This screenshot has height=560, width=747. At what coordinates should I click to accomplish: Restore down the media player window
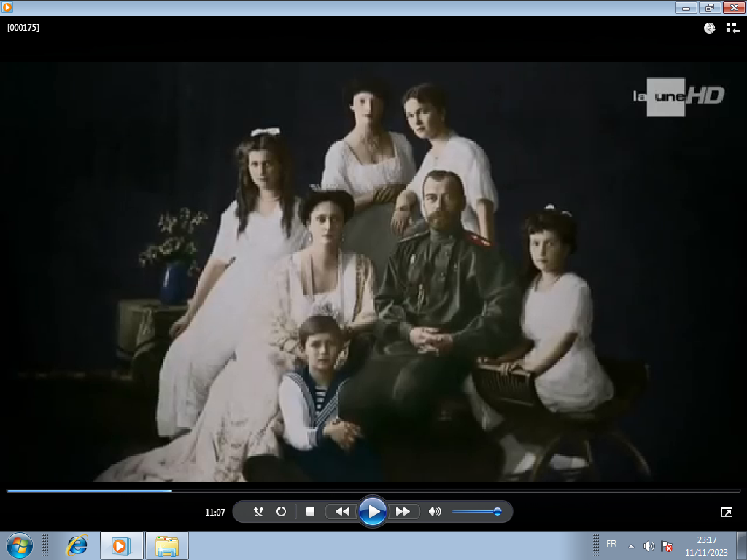(710, 7)
